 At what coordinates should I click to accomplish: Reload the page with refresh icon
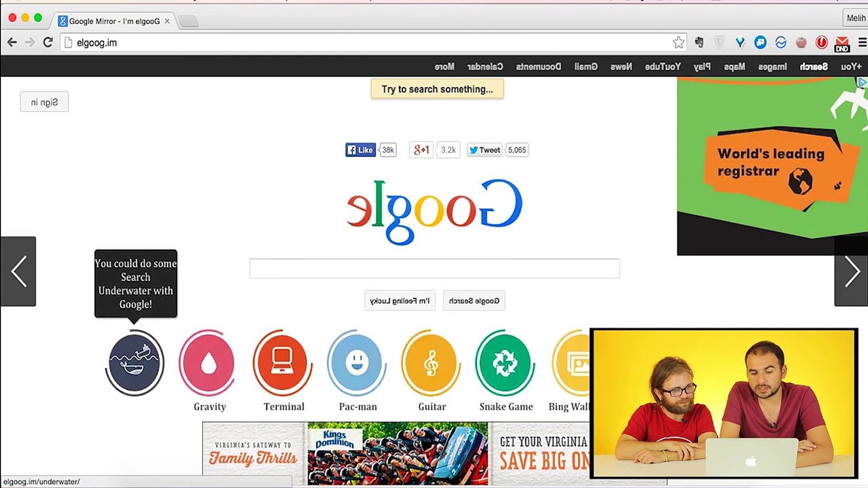pos(48,42)
